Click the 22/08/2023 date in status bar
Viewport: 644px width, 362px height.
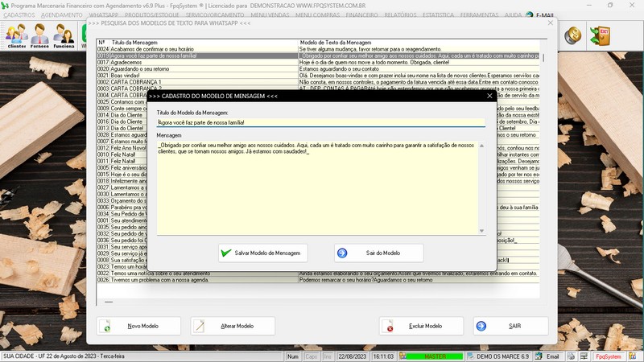click(x=352, y=356)
